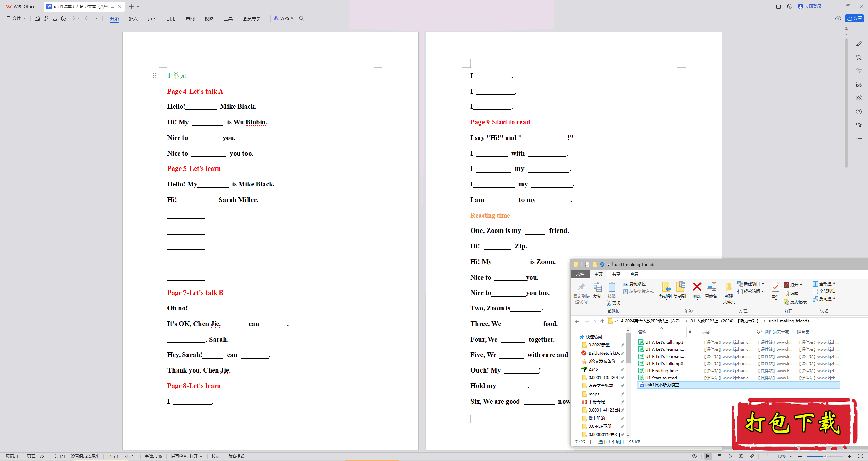Click the Copy icon in the Explorer ribbon
The height and width of the screenshot is (461, 868).
(x=597, y=290)
